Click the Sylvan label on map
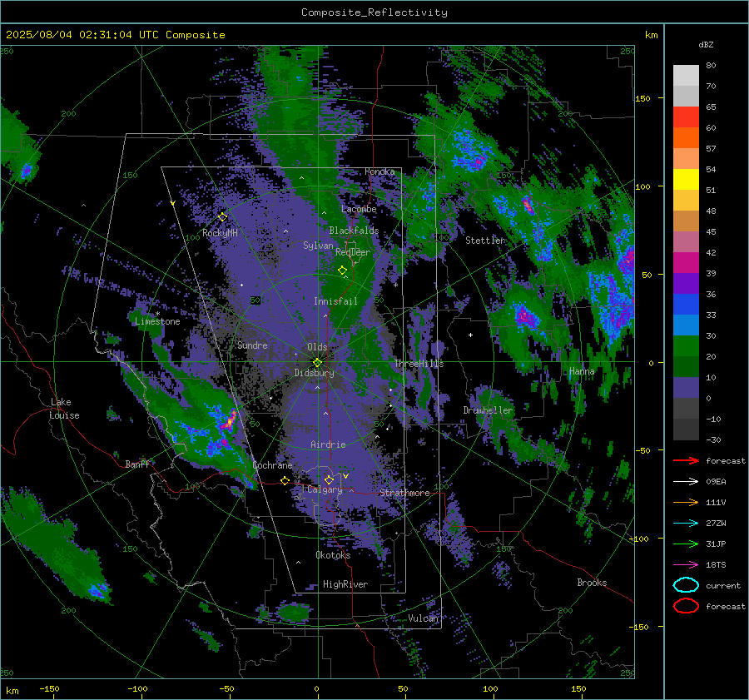This screenshot has height=700, width=749. coord(318,246)
